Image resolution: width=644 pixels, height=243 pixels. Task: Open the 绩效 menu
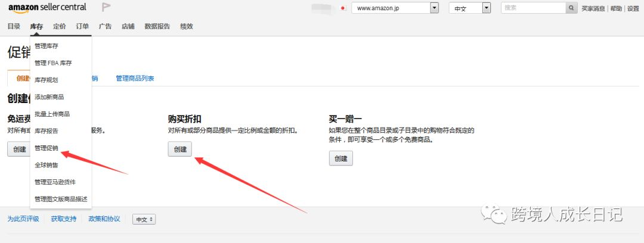coord(187,26)
